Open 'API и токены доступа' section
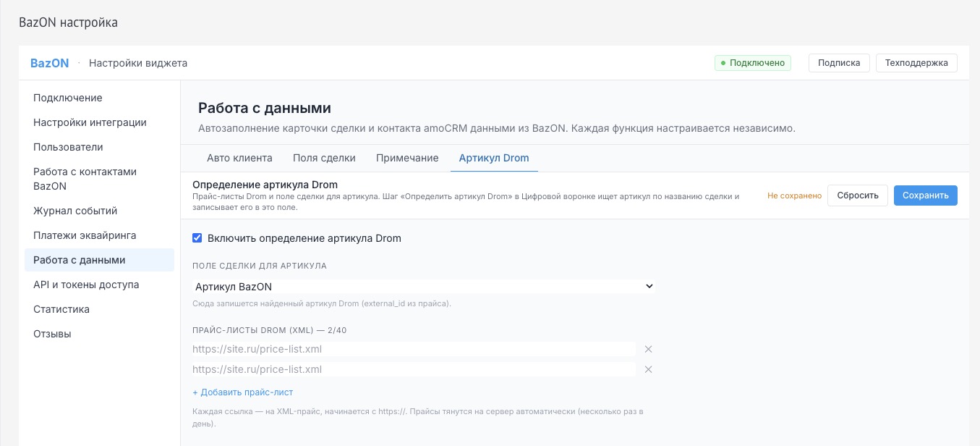980x446 pixels. pos(100,285)
